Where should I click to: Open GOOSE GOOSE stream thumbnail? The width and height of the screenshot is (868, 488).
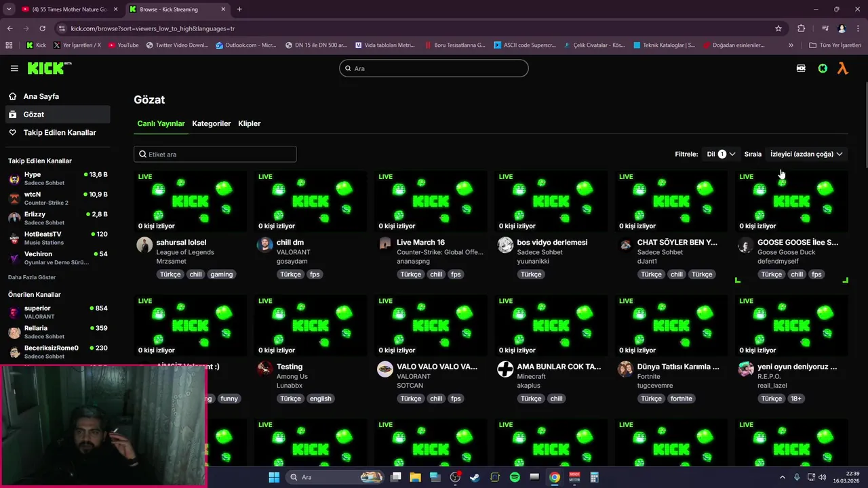pos(791,201)
